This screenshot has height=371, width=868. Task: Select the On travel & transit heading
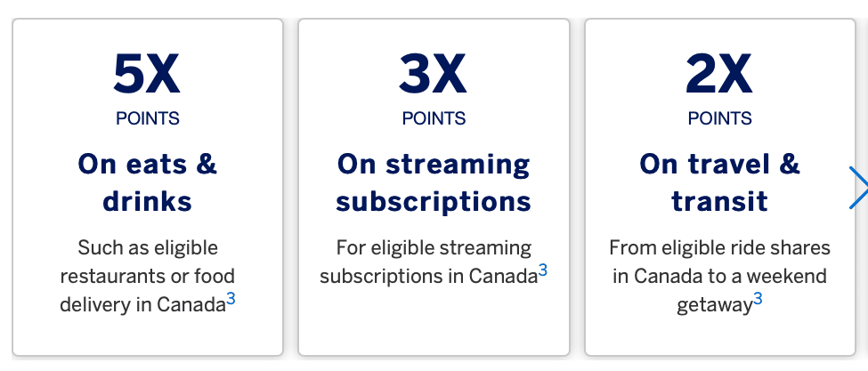pos(719,182)
